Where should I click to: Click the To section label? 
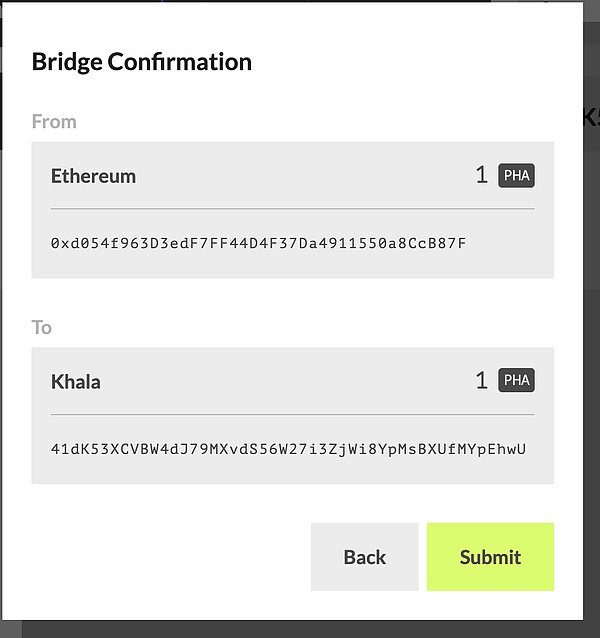point(41,327)
